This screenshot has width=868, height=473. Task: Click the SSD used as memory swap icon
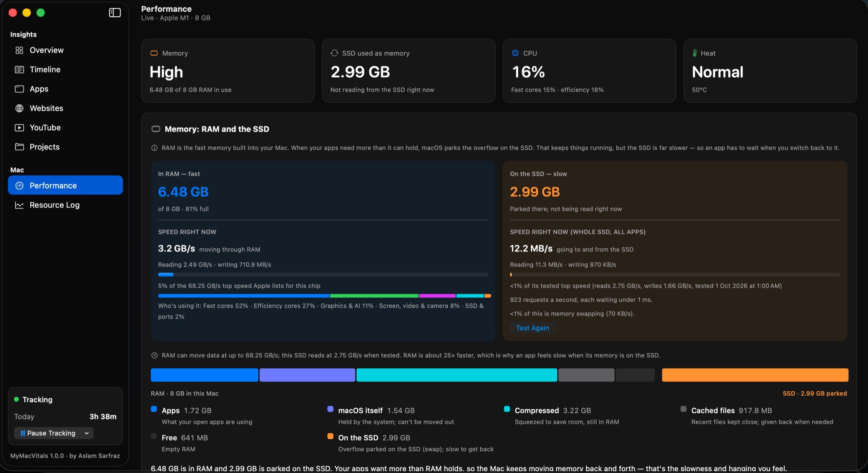334,53
